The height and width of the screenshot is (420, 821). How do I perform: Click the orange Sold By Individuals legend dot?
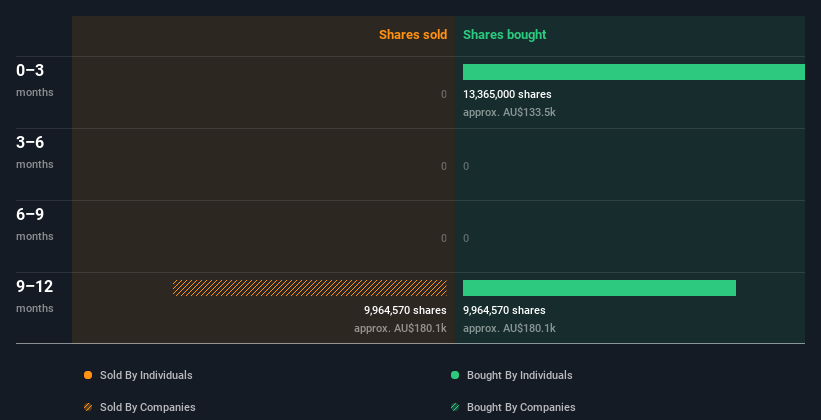[88, 375]
